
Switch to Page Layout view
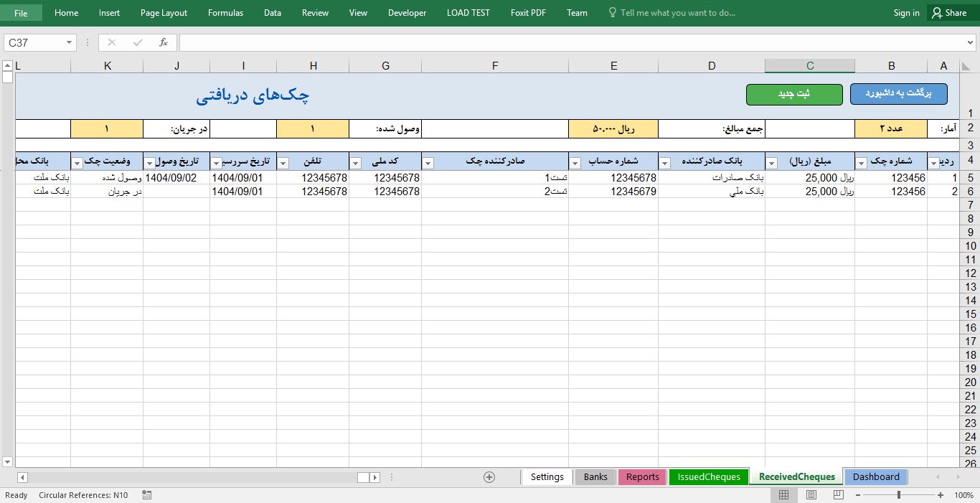(811, 495)
